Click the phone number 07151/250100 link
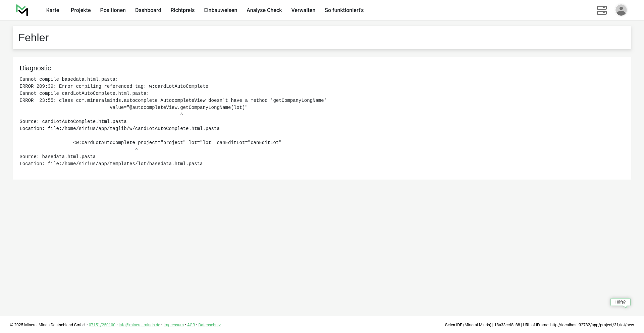The image size is (644, 333). pyautogui.click(x=102, y=325)
